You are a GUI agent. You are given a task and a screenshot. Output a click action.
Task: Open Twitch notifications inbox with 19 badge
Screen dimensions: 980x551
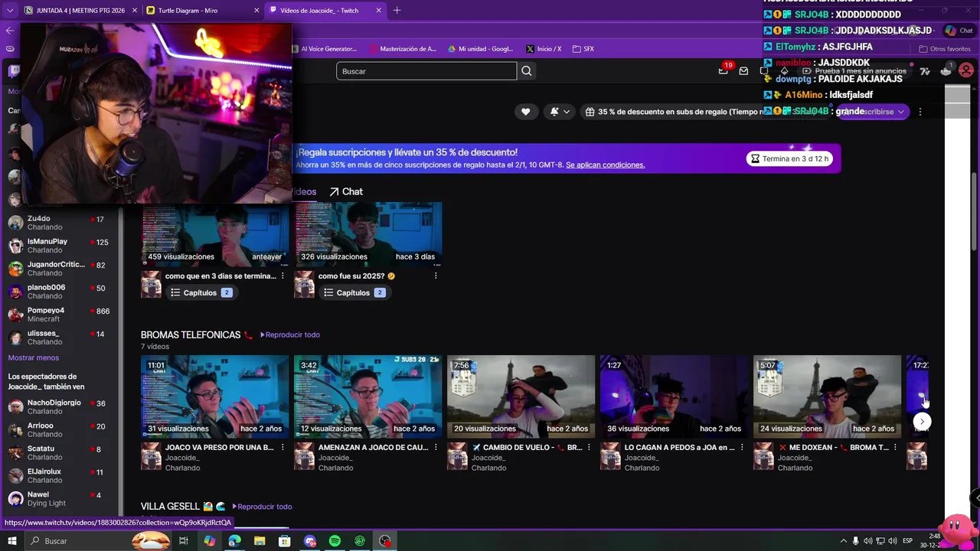(x=723, y=70)
